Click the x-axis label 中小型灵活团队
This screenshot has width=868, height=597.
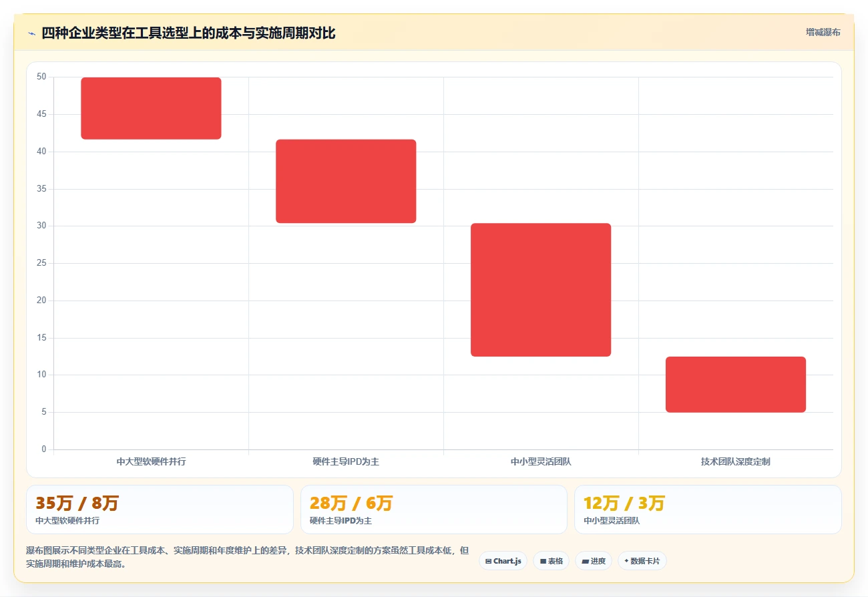point(541,461)
